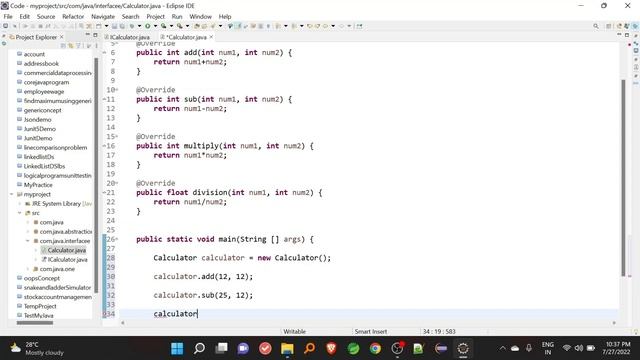
Task: Click the Save icon in toolbar
Action: click(x=114, y=26)
